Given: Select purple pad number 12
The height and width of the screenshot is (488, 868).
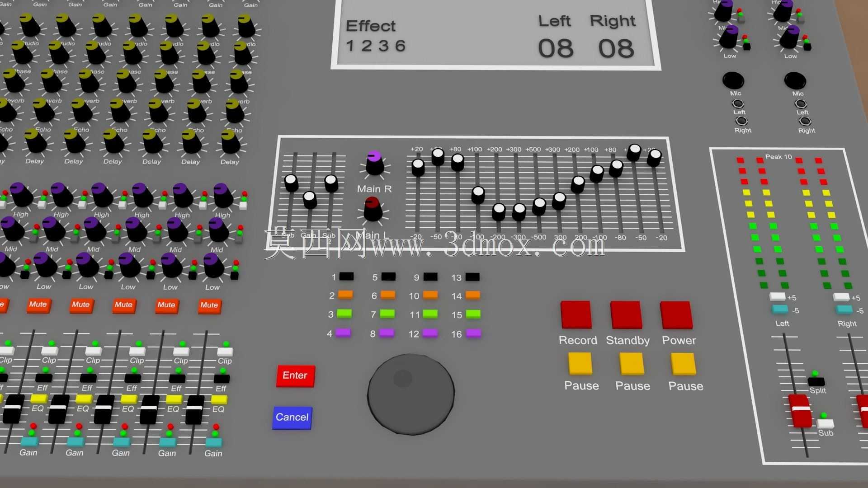Looking at the screenshot, I should point(429,333).
